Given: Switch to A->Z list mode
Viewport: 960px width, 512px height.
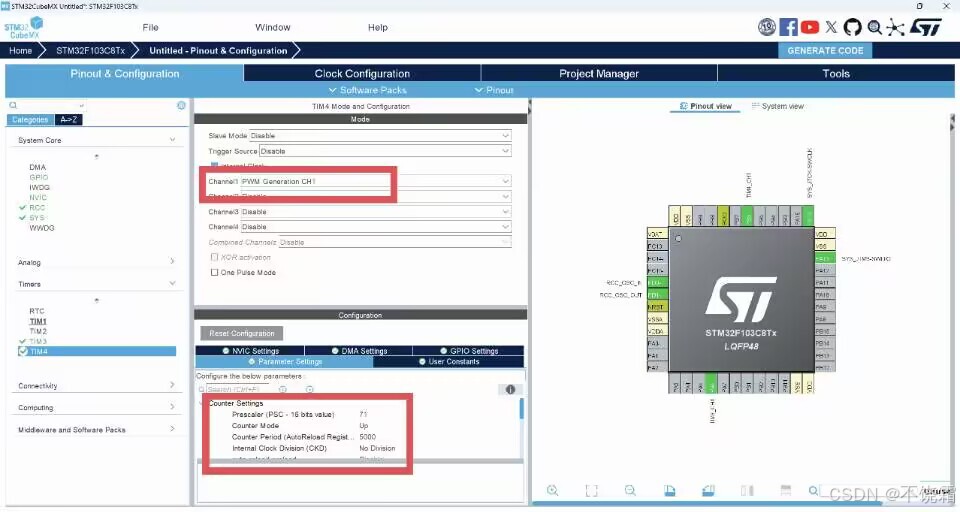Looking at the screenshot, I should click(69, 119).
